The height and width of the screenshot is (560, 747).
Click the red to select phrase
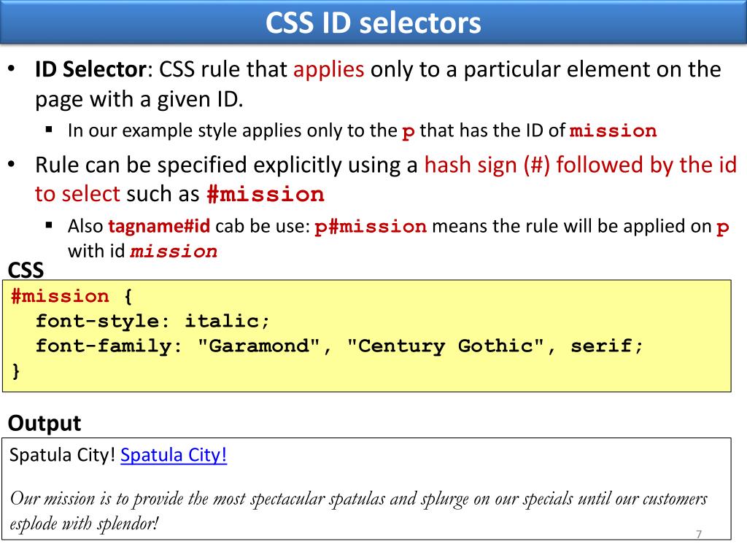coord(77,195)
